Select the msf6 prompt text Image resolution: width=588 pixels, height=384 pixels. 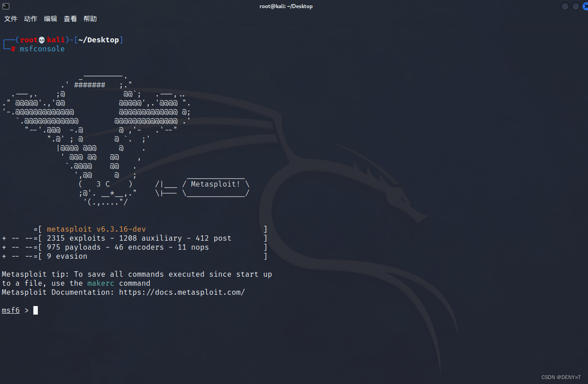coord(10,310)
